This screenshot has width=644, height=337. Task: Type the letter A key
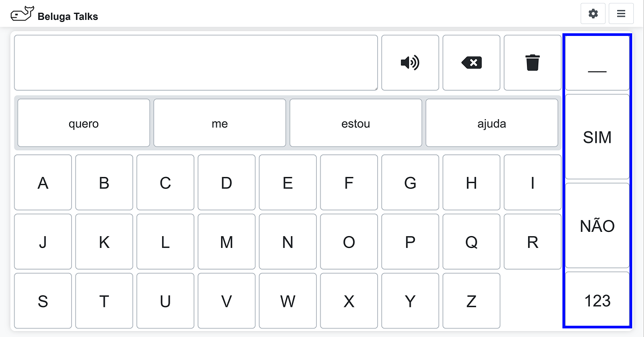point(43,183)
